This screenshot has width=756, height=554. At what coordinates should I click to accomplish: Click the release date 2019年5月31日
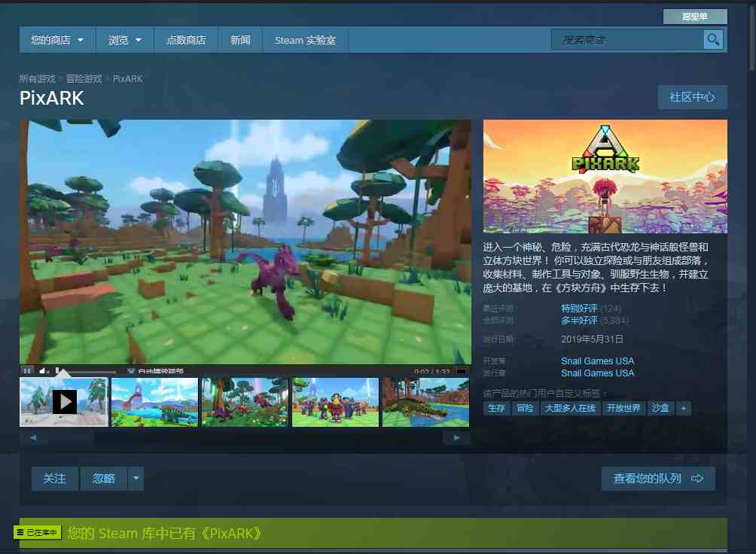click(592, 339)
